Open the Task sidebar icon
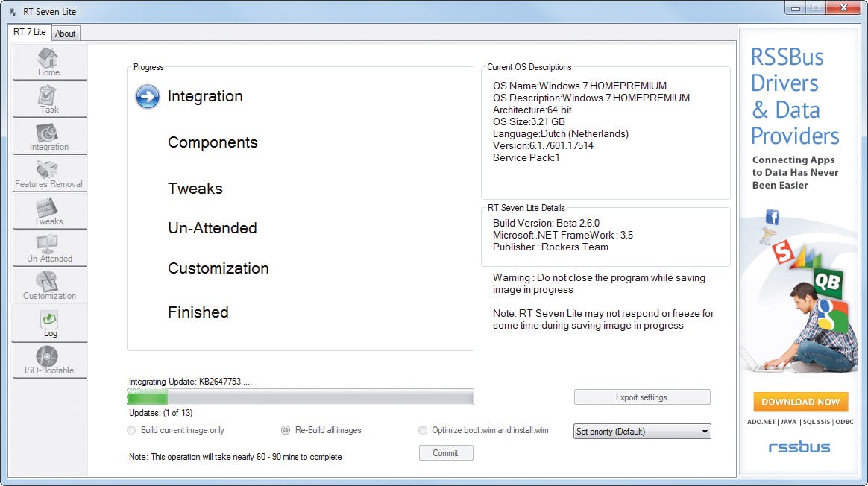Screen dimensions: 868x486 (x=49, y=100)
